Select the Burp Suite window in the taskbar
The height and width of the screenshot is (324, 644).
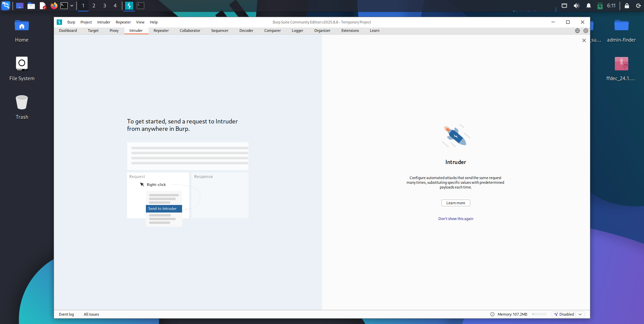click(129, 6)
